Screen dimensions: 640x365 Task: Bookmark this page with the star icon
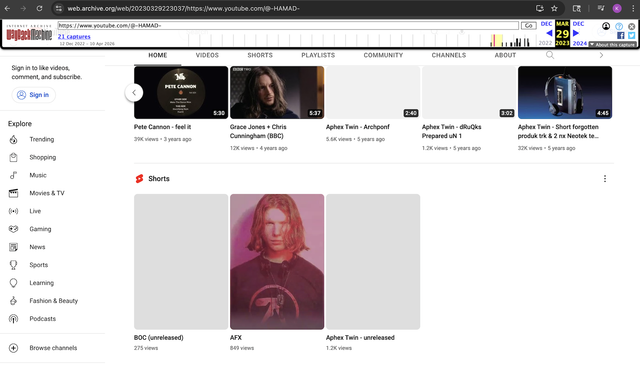(x=554, y=8)
